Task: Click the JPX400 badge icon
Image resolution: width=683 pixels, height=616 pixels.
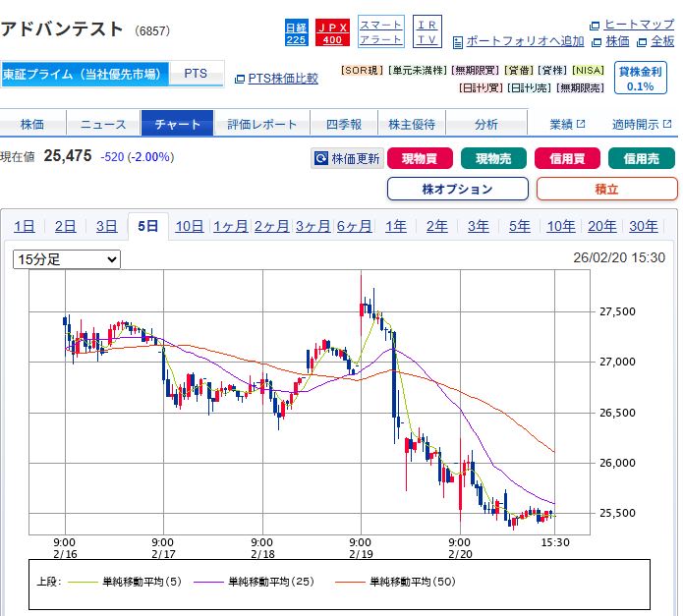Action: pyautogui.click(x=332, y=32)
